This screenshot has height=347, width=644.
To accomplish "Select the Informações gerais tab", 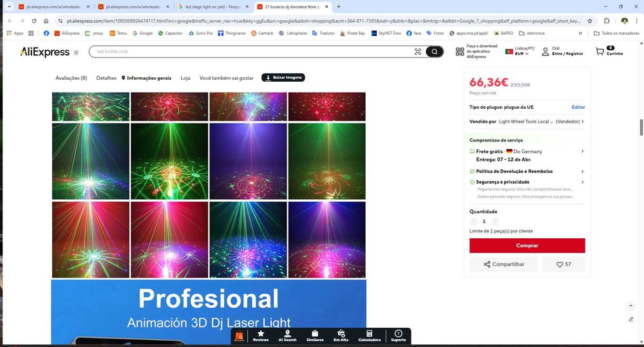I will tap(146, 78).
